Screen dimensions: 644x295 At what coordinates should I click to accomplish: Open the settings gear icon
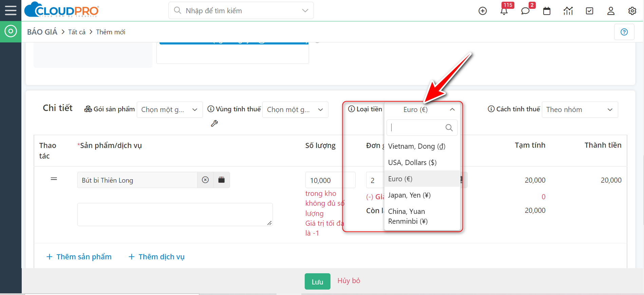click(x=632, y=11)
